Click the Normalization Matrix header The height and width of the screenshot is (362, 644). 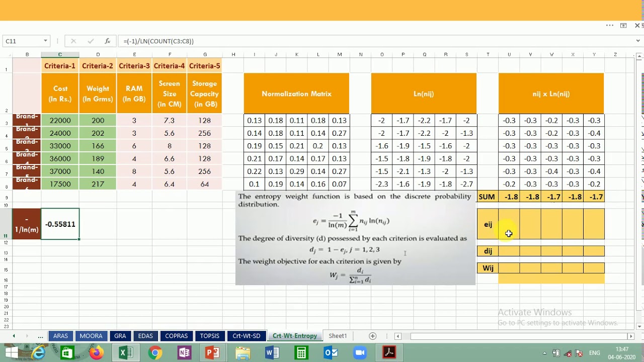tap(296, 94)
